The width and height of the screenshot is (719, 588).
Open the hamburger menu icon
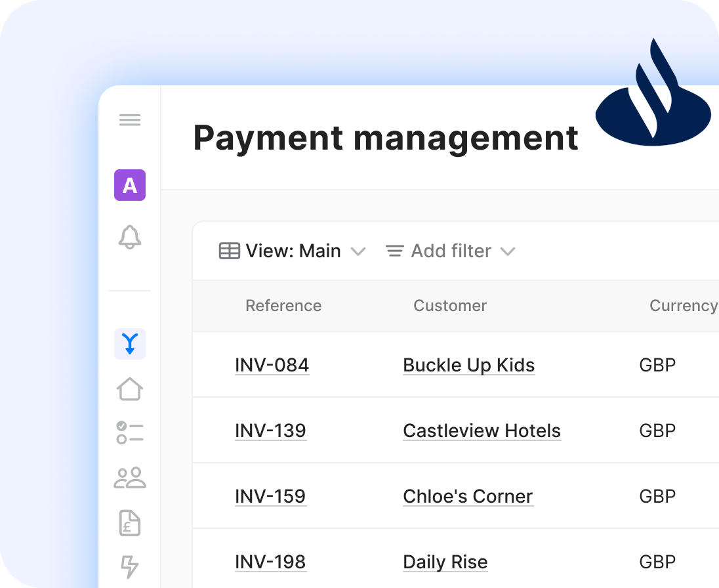130,120
